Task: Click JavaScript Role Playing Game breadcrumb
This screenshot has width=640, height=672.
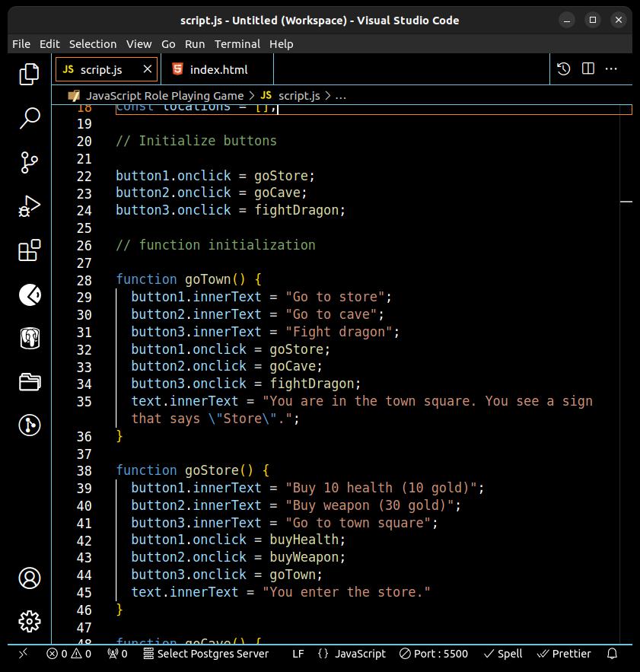Action: (164, 96)
